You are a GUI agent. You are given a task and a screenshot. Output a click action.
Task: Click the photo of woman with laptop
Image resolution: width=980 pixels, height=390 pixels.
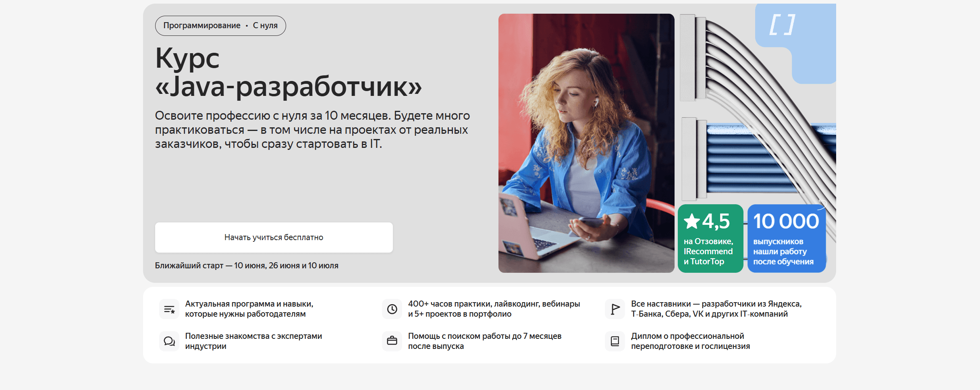click(x=586, y=143)
